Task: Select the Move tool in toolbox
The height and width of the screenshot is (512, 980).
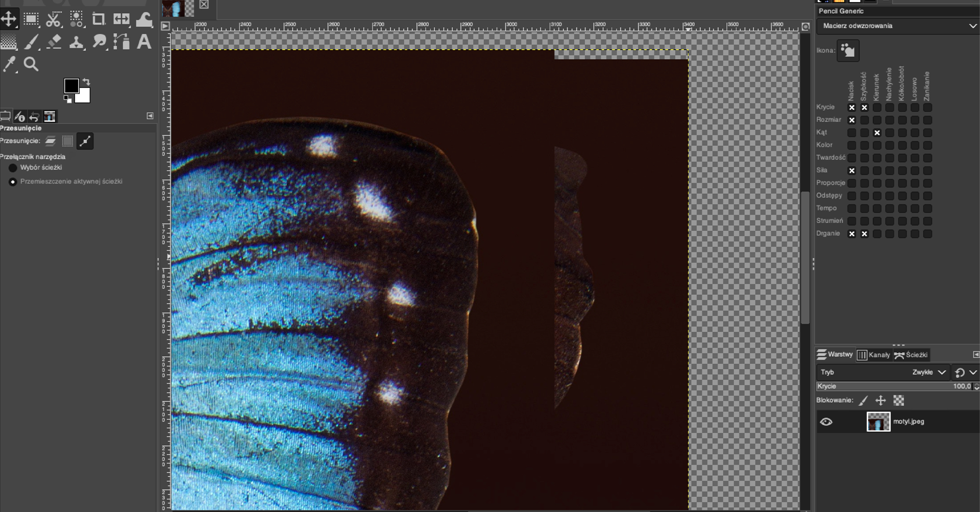Action: (x=9, y=19)
